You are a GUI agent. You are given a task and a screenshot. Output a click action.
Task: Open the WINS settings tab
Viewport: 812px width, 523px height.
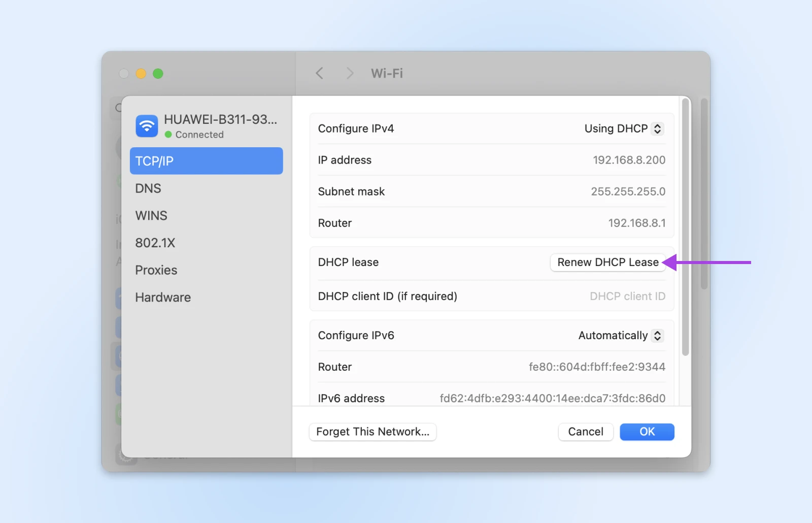151,216
